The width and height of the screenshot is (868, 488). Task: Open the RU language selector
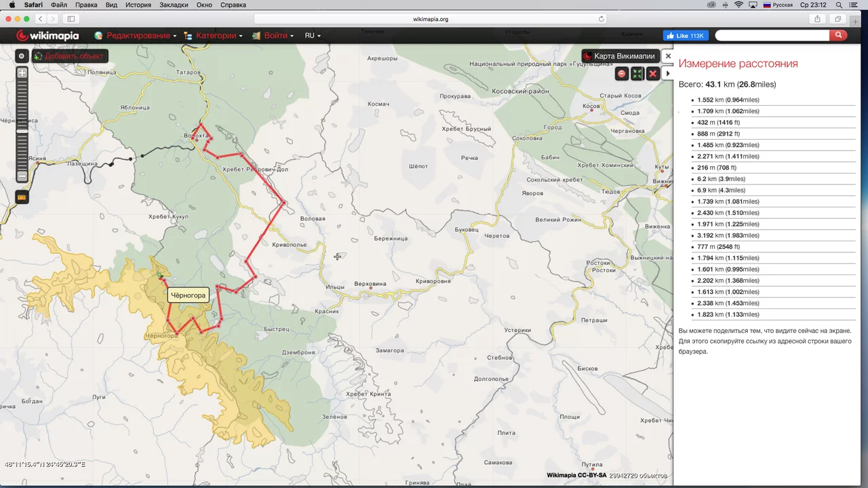[x=313, y=35]
